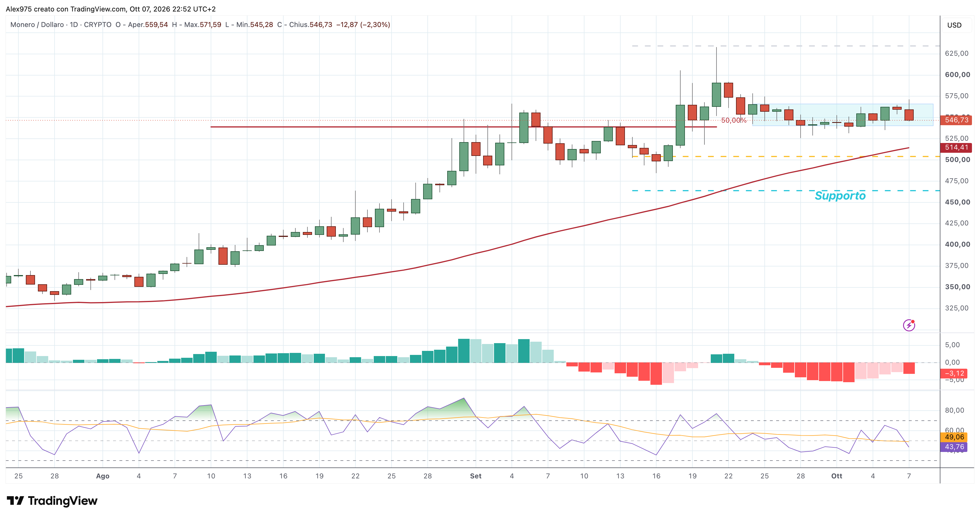
Task: Click the Min.545,28 low value
Action: 255,25
